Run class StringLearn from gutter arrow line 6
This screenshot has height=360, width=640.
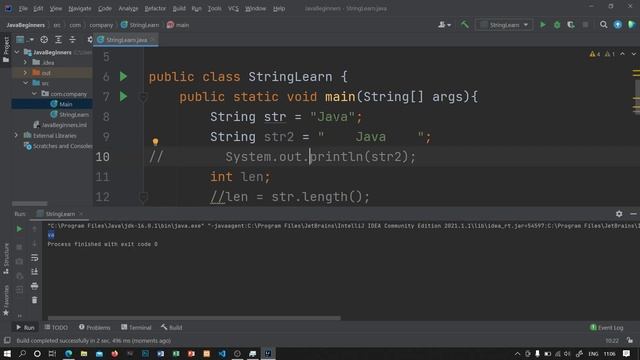tap(123, 76)
